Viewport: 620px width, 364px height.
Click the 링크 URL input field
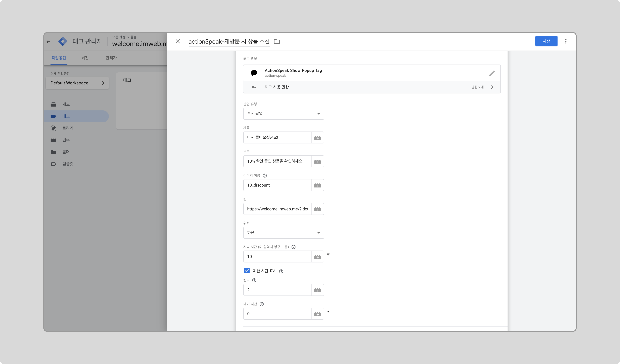pyautogui.click(x=277, y=209)
